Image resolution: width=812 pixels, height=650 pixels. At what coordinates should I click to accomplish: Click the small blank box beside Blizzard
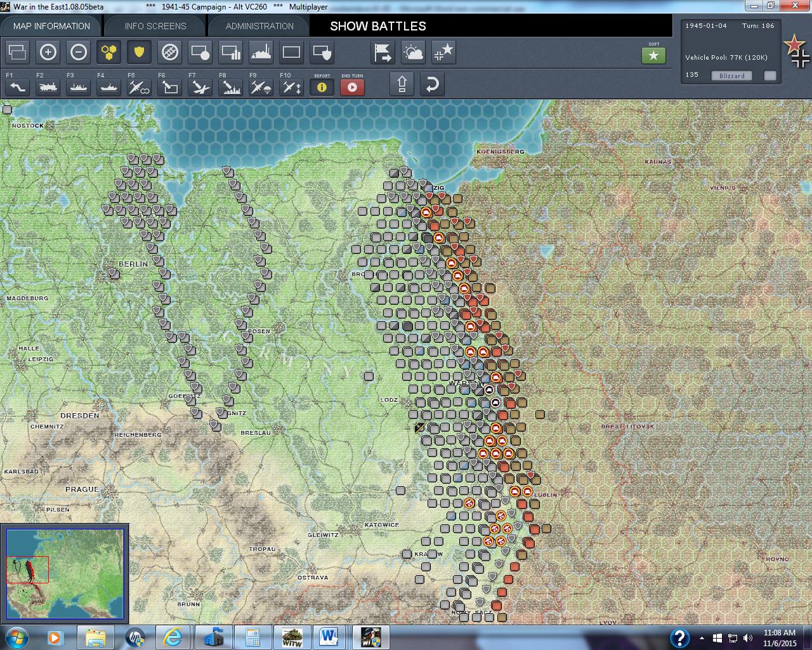click(770, 76)
